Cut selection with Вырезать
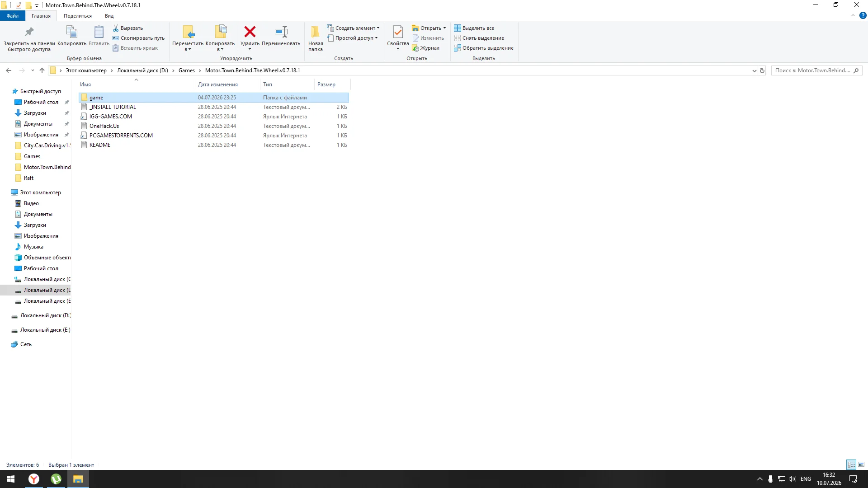Image resolution: width=868 pixels, height=488 pixels. [x=128, y=28]
